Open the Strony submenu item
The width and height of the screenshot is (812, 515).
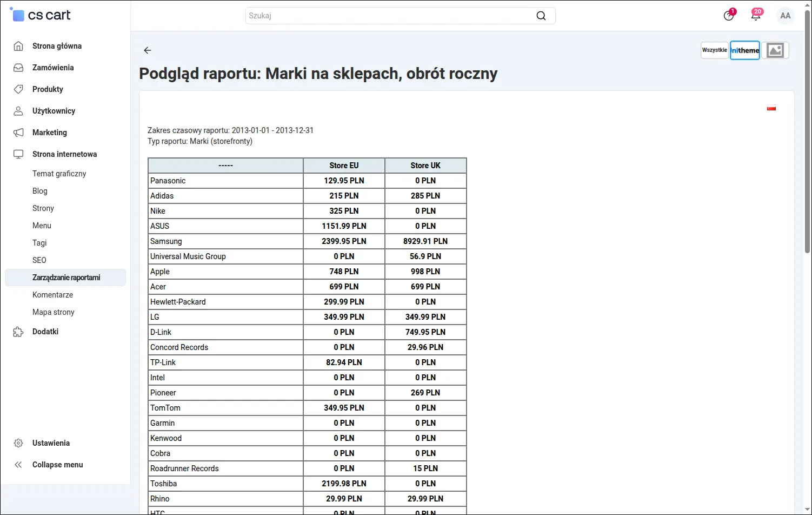pos(43,208)
